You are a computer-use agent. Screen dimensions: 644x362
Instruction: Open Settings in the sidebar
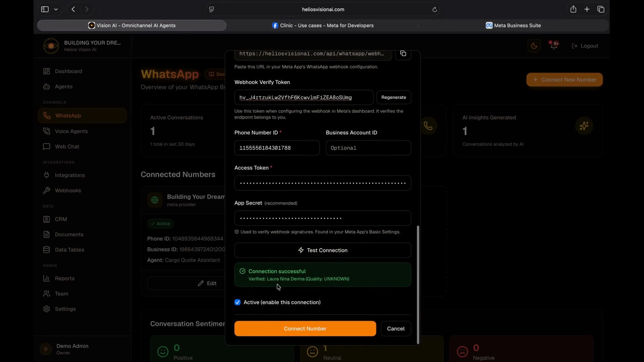82,309
